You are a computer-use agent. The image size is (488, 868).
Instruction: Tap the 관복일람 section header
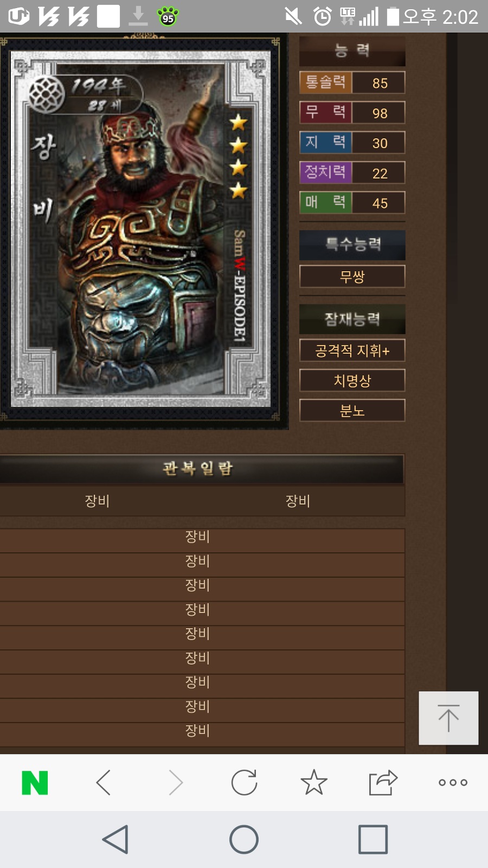coord(198,468)
